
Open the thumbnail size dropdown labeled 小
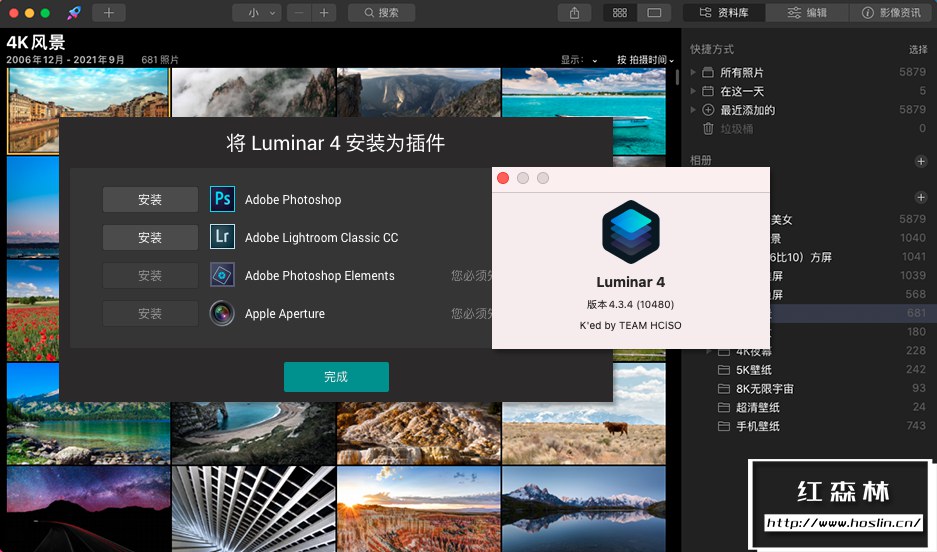coord(257,13)
